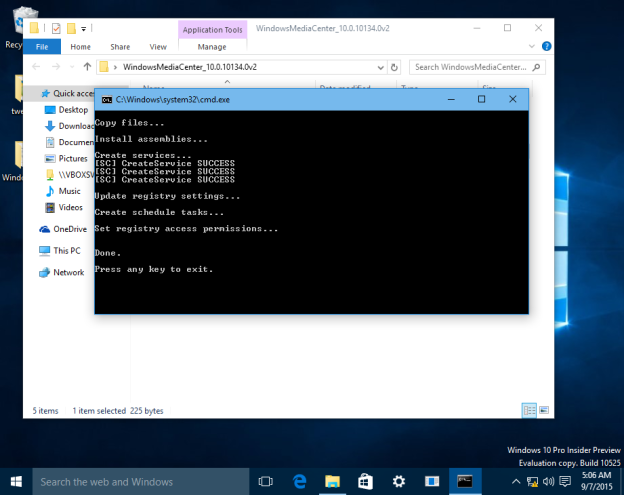The height and width of the screenshot is (495, 624).
Task: Click the 'Done.' line in console
Action: click(107, 253)
